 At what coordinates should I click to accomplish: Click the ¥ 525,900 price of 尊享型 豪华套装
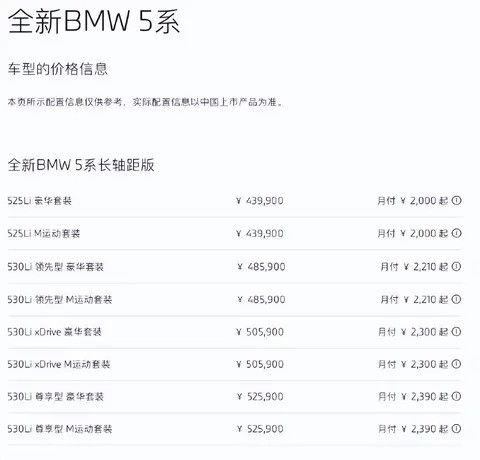260,396
